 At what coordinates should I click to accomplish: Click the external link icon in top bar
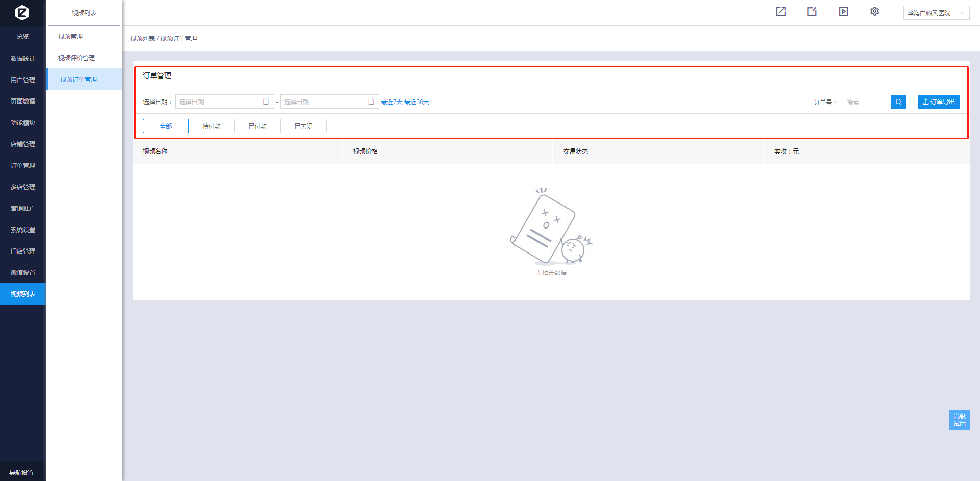780,11
